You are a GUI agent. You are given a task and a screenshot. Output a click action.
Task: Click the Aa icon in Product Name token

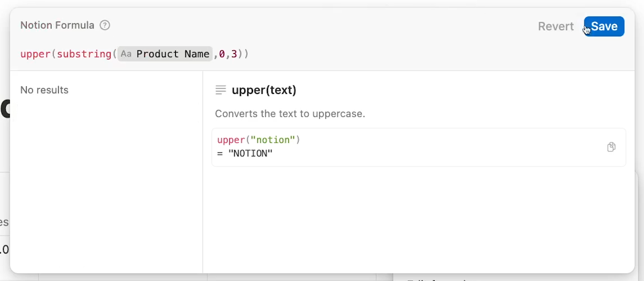coord(126,54)
